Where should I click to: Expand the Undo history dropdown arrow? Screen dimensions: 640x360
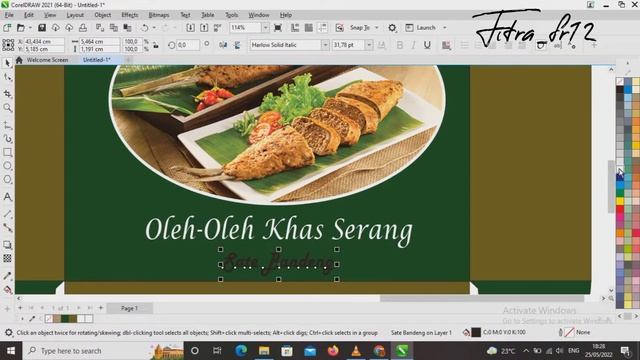tap(154, 28)
